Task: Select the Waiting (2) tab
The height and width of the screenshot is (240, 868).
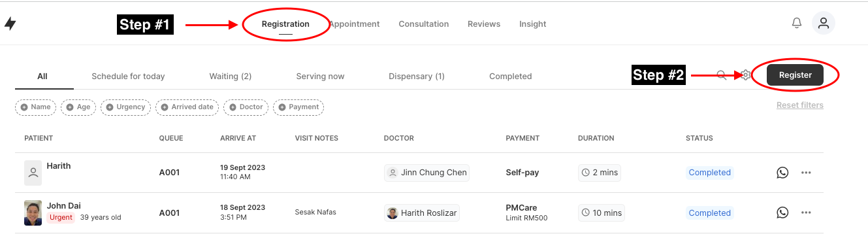Action: [x=231, y=77]
